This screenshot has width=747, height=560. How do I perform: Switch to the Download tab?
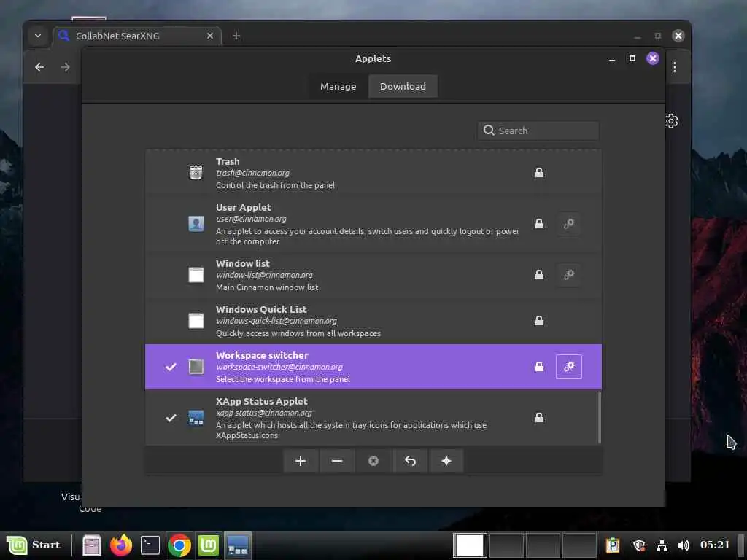pyautogui.click(x=403, y=86)
